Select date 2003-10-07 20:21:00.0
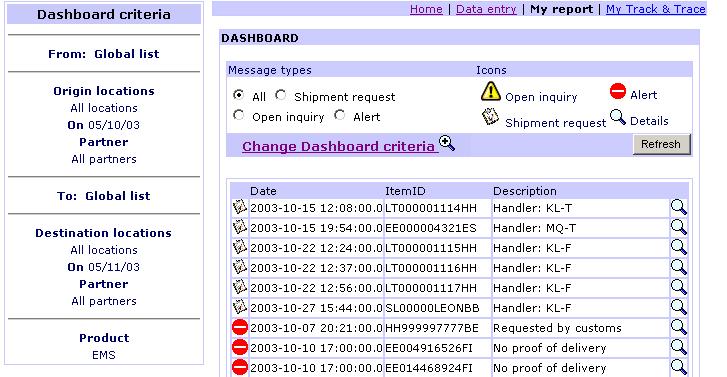The width and height of the screenshot is (727, 377). (316, 328)
